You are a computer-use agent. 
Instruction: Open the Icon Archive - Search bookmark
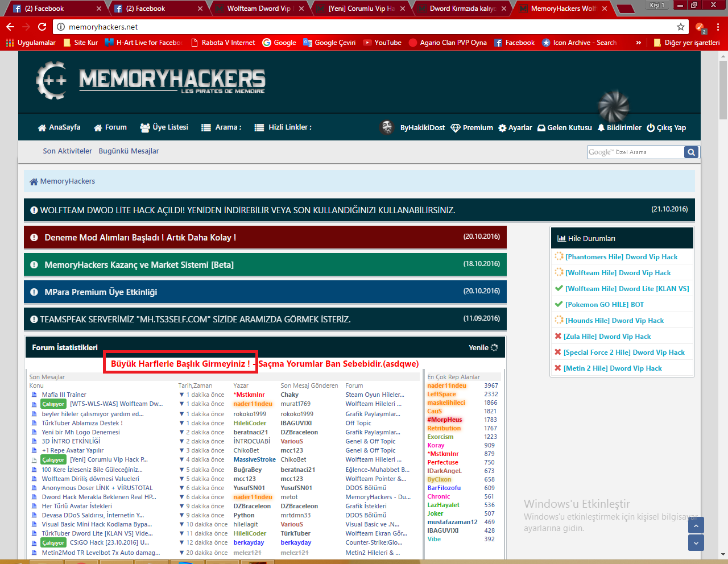pos(579,43)
